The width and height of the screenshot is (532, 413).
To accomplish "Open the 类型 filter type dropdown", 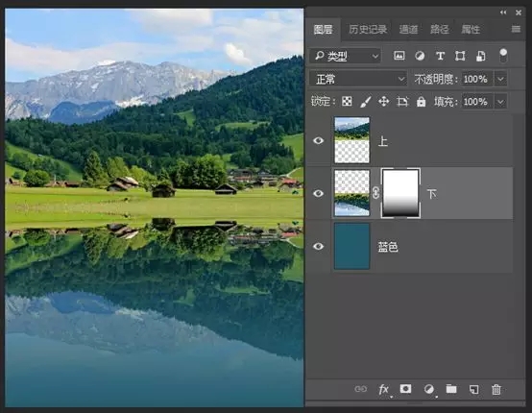I will click(346, 56).
